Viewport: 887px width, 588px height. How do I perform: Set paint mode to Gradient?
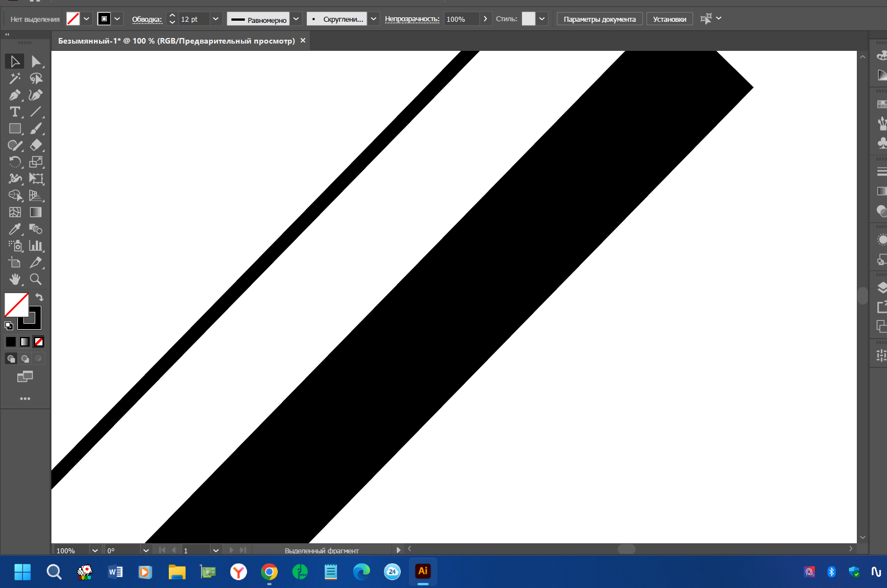tap(25, 342)
